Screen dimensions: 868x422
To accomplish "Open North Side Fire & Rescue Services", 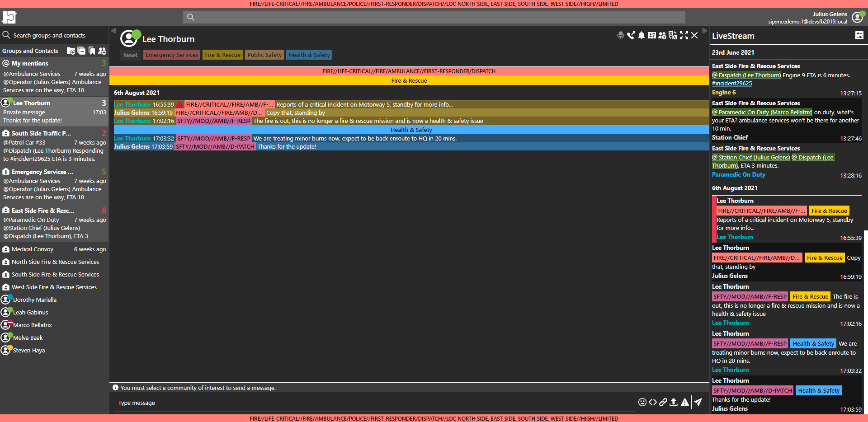I will pos(54,262).
